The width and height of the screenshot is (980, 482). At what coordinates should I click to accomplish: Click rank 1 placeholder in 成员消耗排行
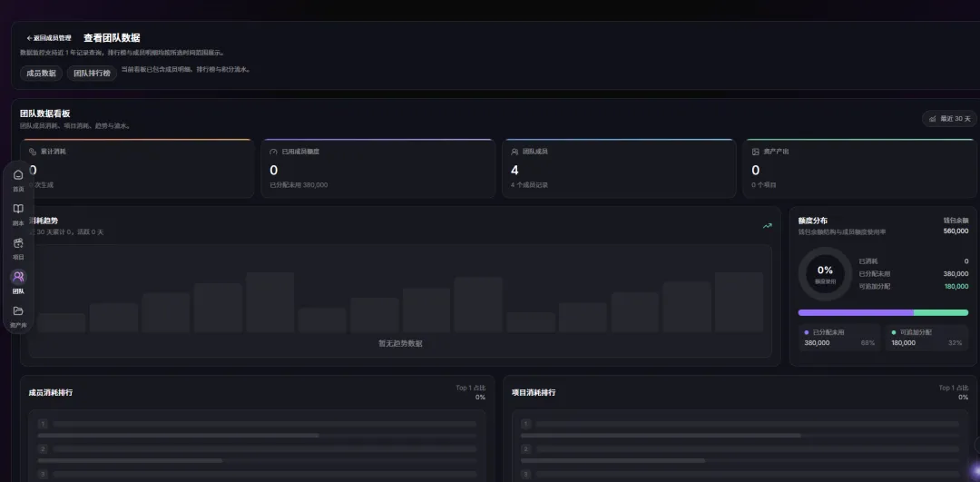(257, 428)
